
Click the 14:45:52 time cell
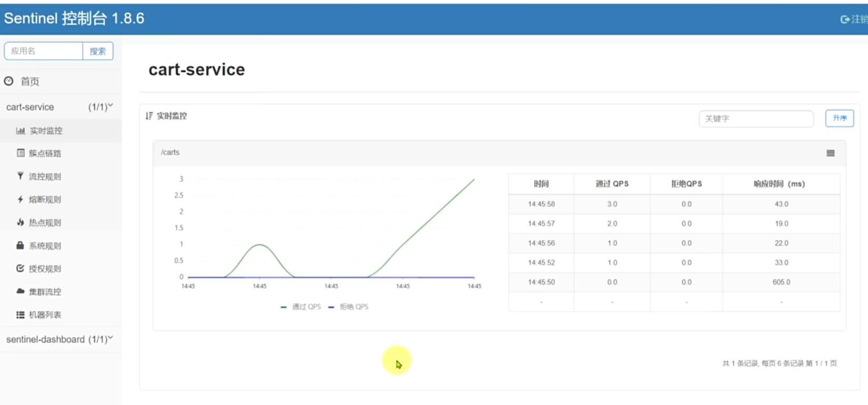[541, 262]
